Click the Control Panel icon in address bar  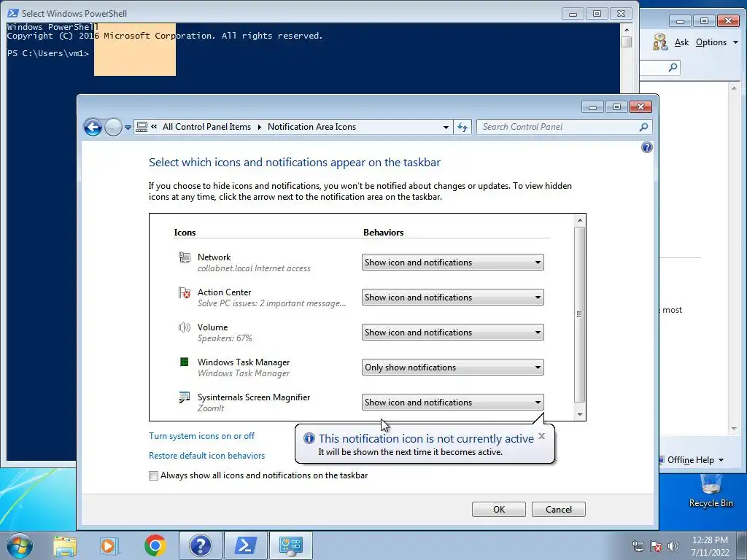click(142, 127)
